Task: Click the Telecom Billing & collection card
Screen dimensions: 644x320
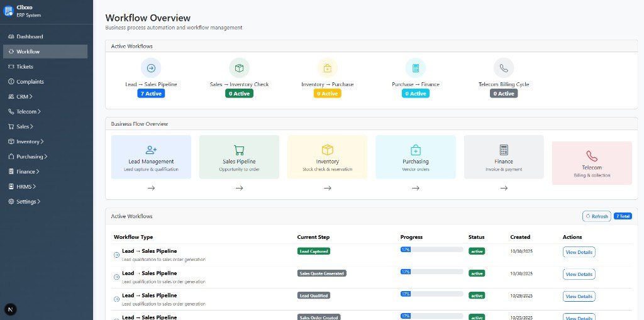Action: (x=592, y=163)
